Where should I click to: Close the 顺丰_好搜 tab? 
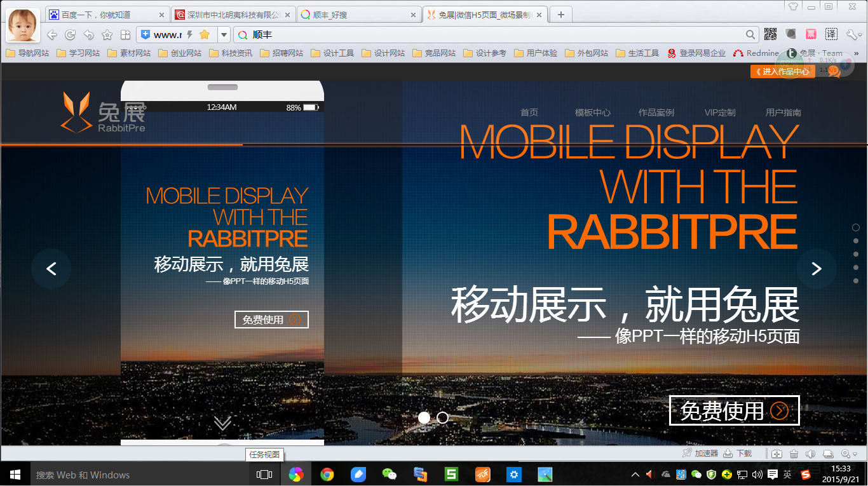click(413, 15)
